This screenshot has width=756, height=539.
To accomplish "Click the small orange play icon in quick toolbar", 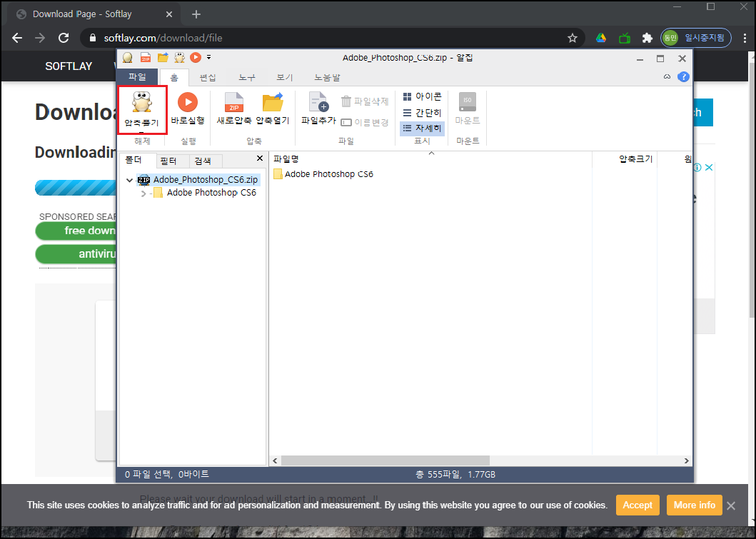I will coord(196,57).
